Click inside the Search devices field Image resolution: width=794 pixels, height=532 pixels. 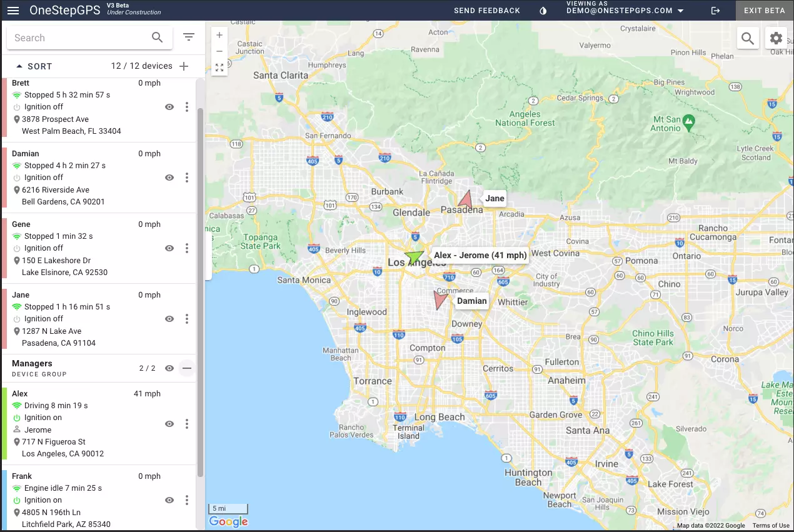pos(75,38)
